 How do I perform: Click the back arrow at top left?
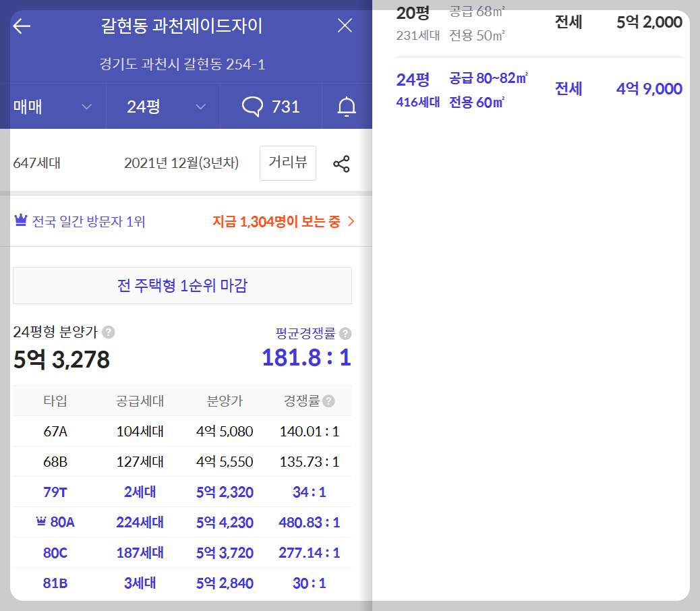[21, 25]
